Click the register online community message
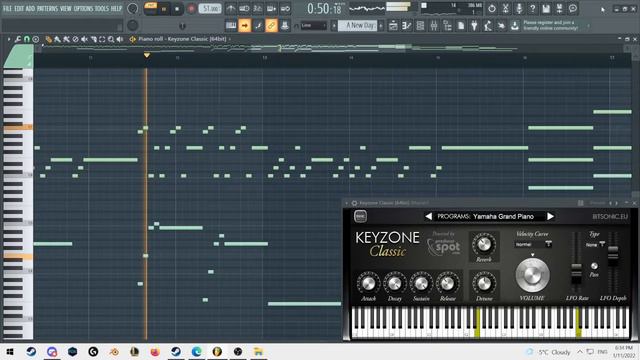640x360 pixels. [x=551, y=25]
